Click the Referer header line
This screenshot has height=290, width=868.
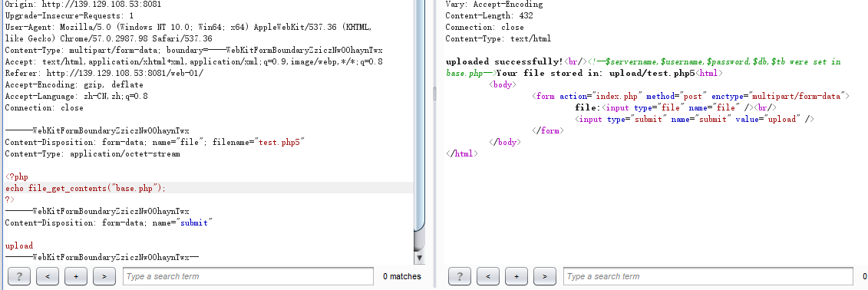(x=104, y=74)
